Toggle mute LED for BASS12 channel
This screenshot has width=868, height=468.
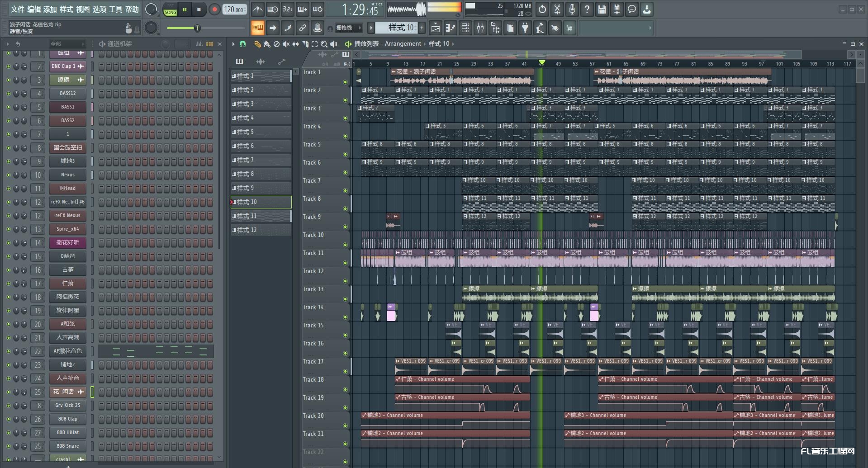[8, 94]
